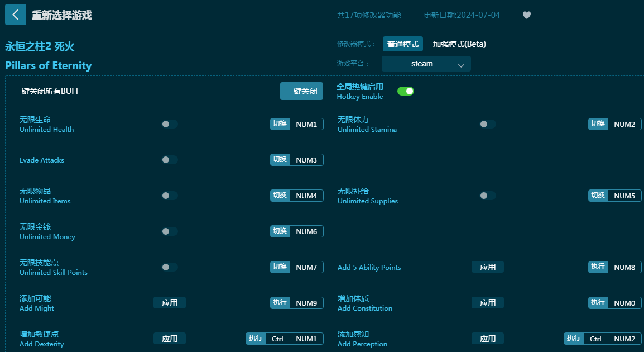This screenshot has height=352, width=644.
Task: Turn on Unlimited Money toggle
Action: click(169, 231)
